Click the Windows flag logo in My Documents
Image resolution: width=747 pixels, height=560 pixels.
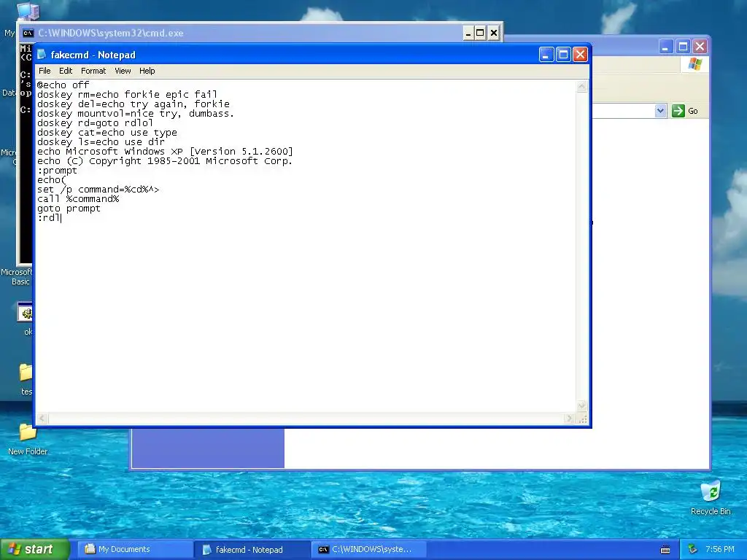click(x=695, y=64)
